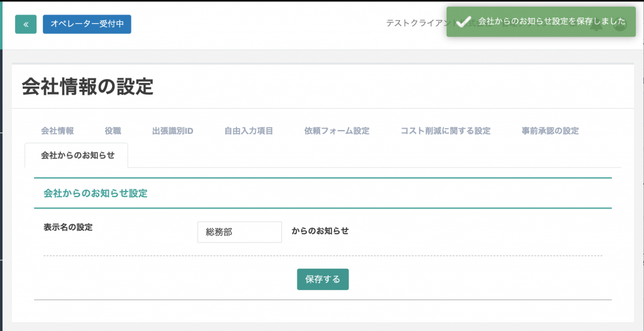Viewport: 644px width, 331px height.
Task: Click the 会社情報の設定 page heading
Action: (87, 86)
